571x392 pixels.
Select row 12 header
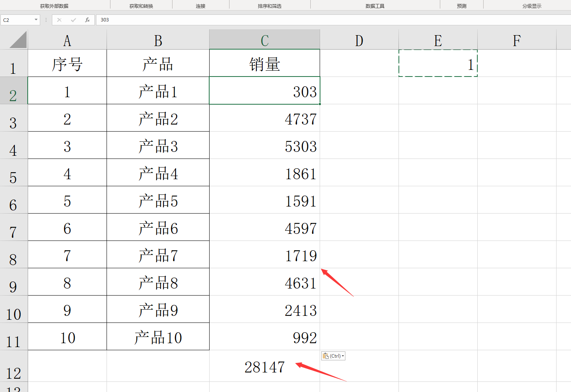[14, 366]
